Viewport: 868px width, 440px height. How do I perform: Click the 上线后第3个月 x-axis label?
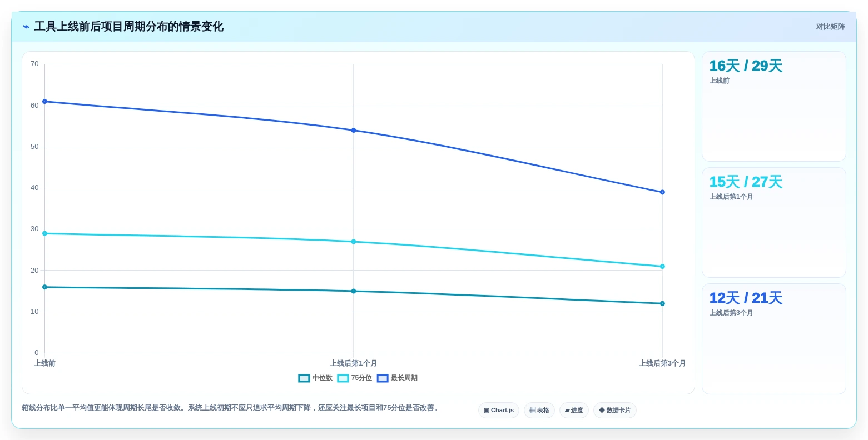coord(662,363)
